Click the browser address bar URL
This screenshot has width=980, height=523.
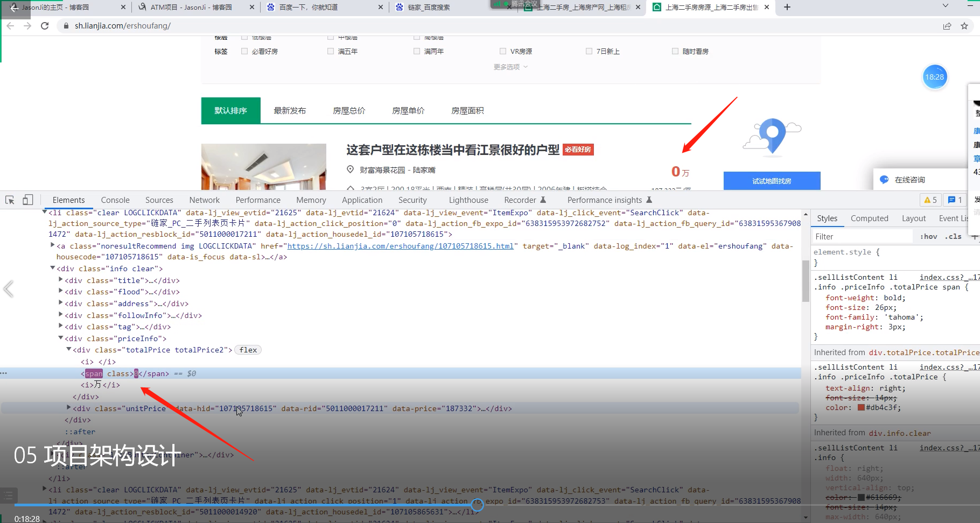click(x=123, y=26)
